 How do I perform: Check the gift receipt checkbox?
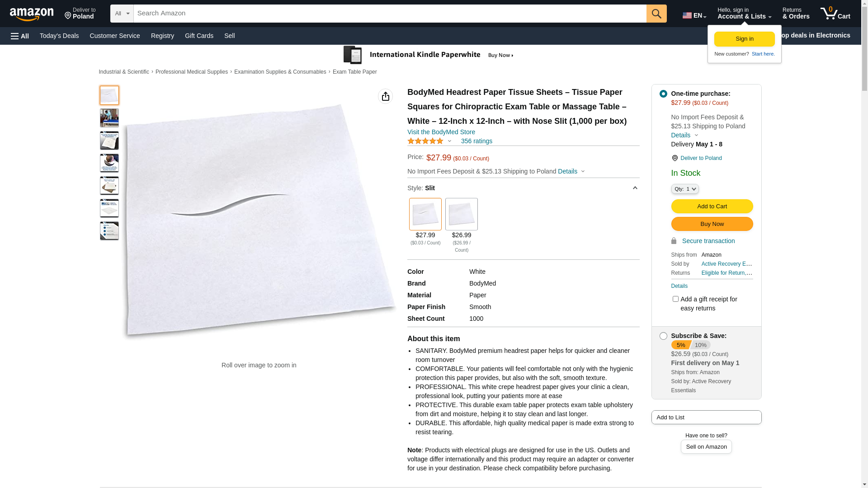[675, 299]
